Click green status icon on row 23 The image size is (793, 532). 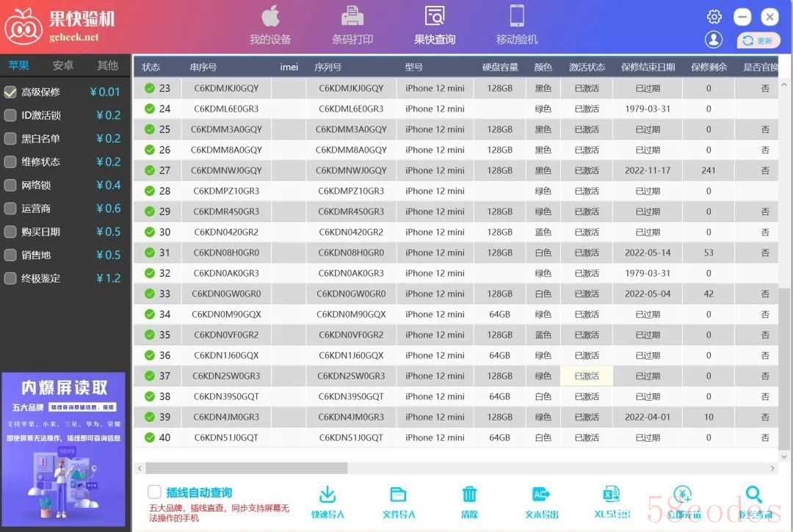click(x=150, y=88)
